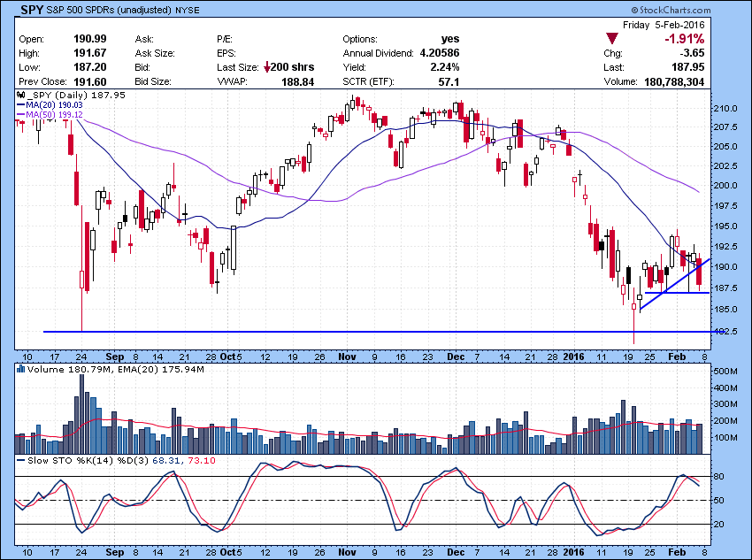Viewport: 752px width, 560px height.
Task: Click the 202.5 price axis label
Action: tap(726, 166)
